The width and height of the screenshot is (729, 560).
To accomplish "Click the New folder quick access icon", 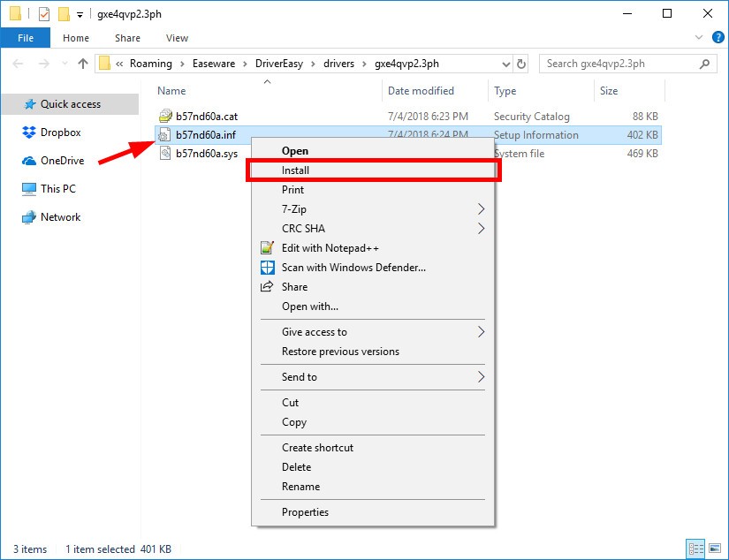I will click(x=64, y=14).
